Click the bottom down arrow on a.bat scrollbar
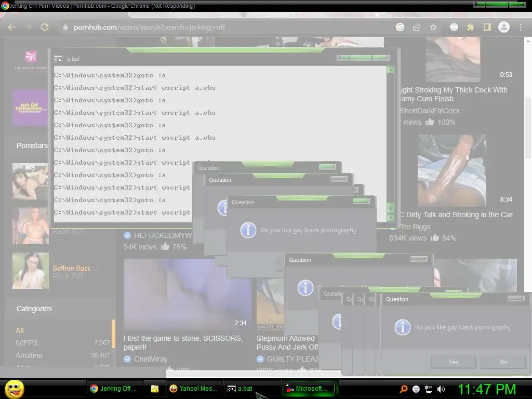Image resolution: width=532 pixels, height=399 pixels. [x=391, y=218]
